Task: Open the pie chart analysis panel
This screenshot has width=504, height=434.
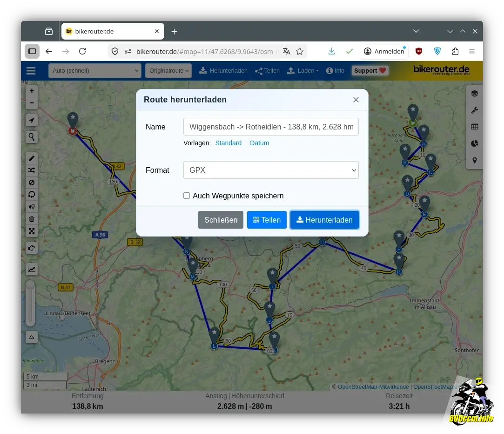Action: click(474, 143)
